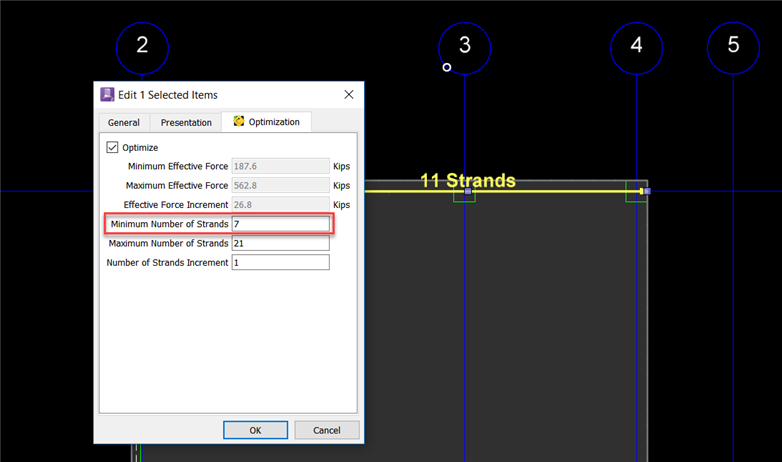Uncheck the Optimize checkbox
The height and width of the screenshot is (462, 782).
112,147
